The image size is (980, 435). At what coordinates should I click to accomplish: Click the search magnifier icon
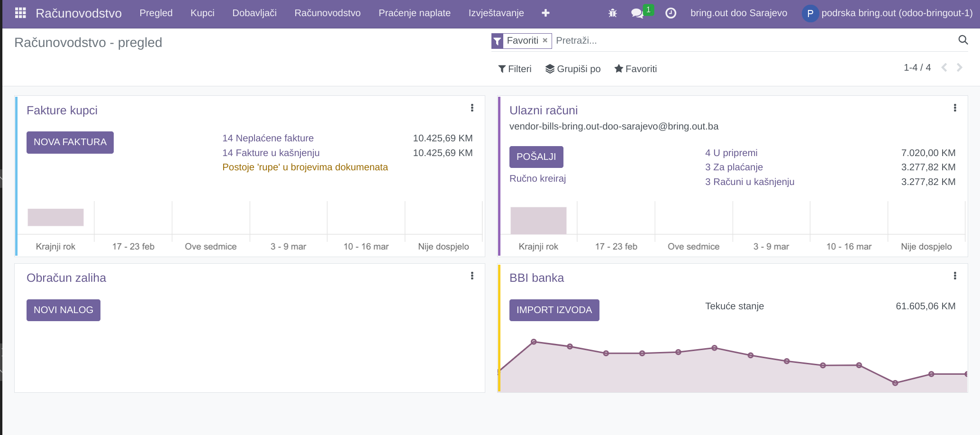[963, 40]
